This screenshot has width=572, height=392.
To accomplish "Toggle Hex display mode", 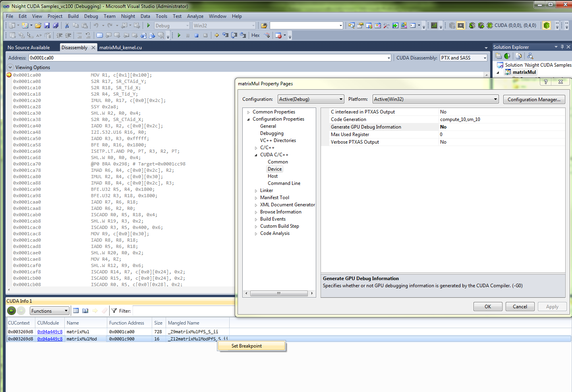I will pyautogui.click(x=255, y=35).
